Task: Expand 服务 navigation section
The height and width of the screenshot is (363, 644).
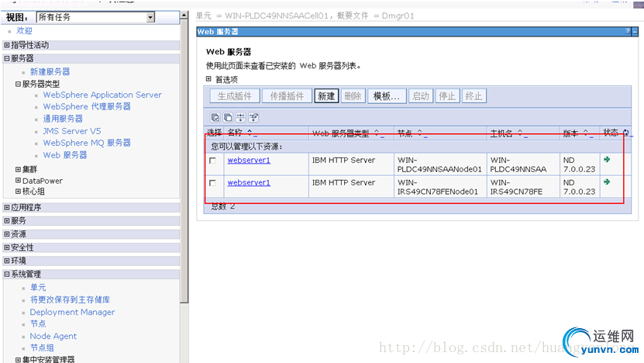Action: 6,221
